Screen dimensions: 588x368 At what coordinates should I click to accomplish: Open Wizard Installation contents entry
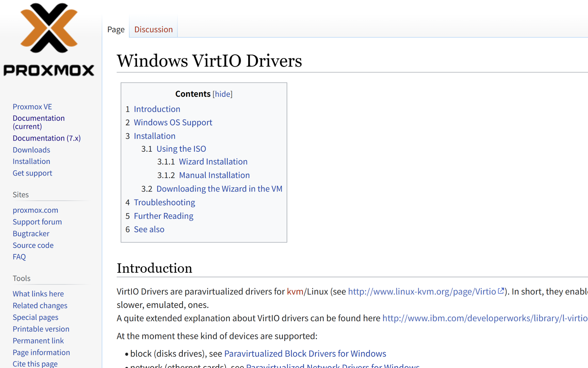pyautogui.click(x=213, y=162)
